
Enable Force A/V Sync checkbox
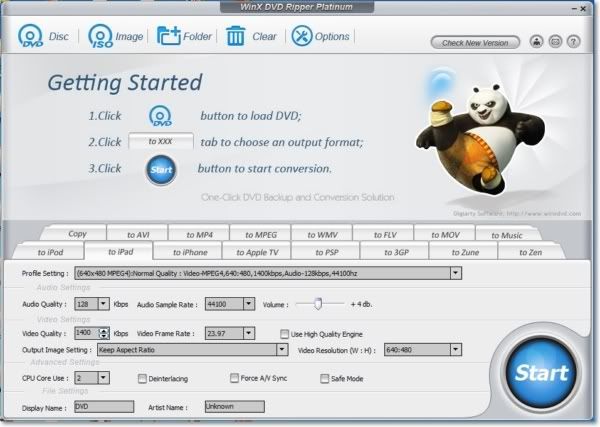click(x=234, y=378)
